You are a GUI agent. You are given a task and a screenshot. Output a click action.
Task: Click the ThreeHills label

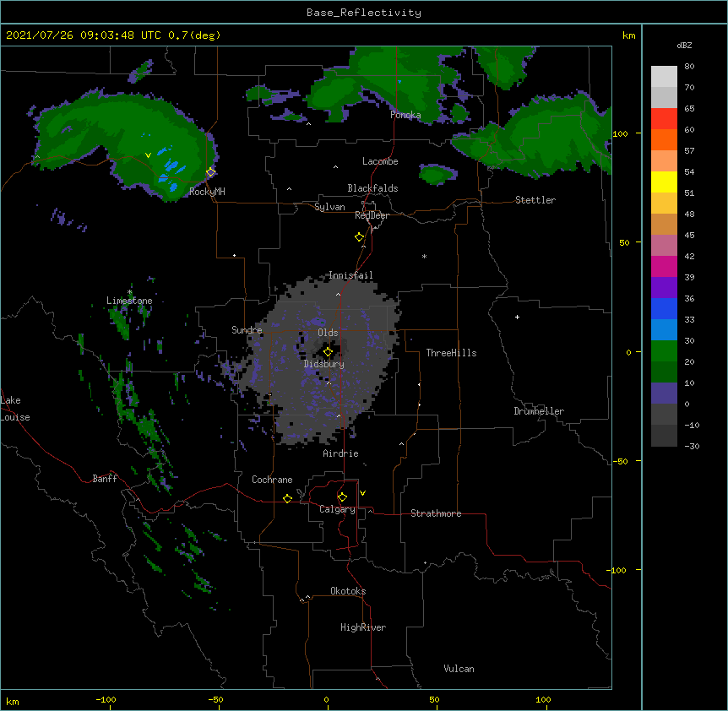click(x=451, y=353)
